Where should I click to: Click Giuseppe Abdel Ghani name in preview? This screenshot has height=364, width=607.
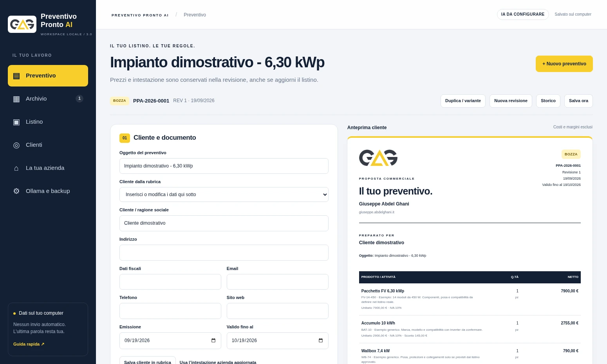coord(384,204)
